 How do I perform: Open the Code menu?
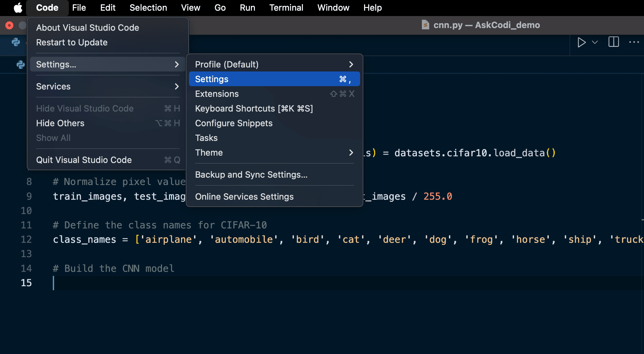point(47,8)
